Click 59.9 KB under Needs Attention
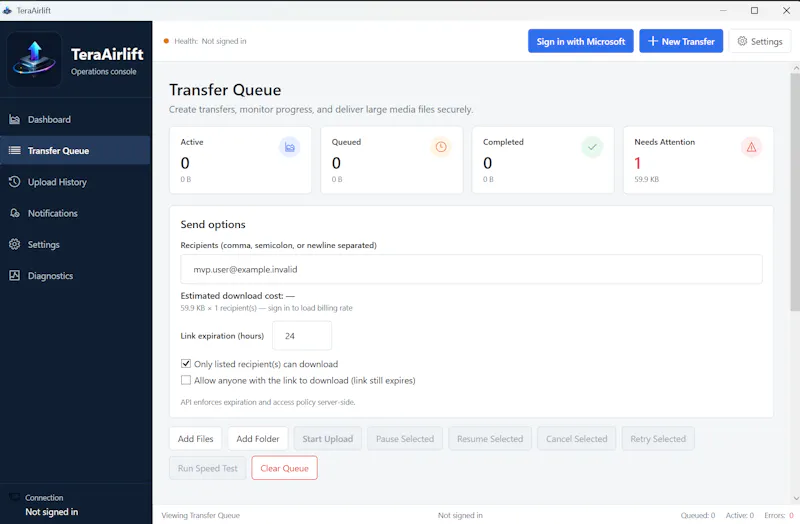 click(x=646, y=180)
